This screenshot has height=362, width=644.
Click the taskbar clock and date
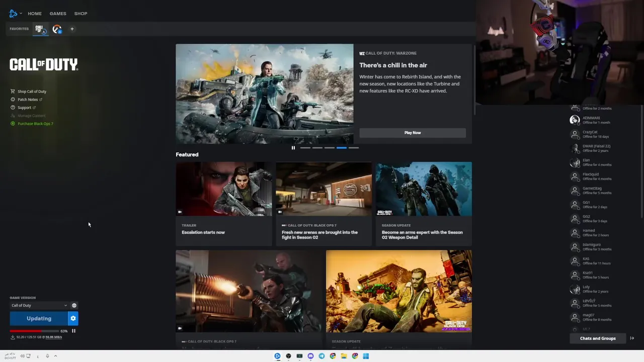pos(10,356)
